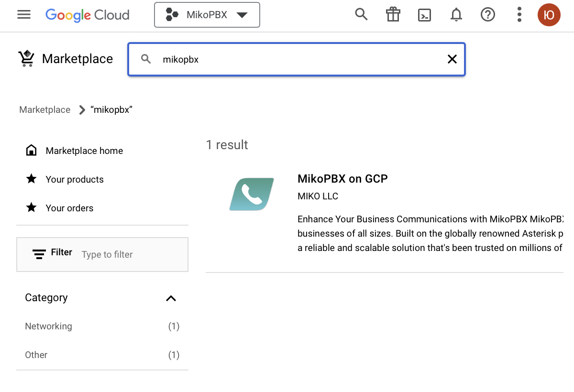Viewport: 574px width, 392px height.
Task: Open the top bar search icon
Action: [361, 15]
